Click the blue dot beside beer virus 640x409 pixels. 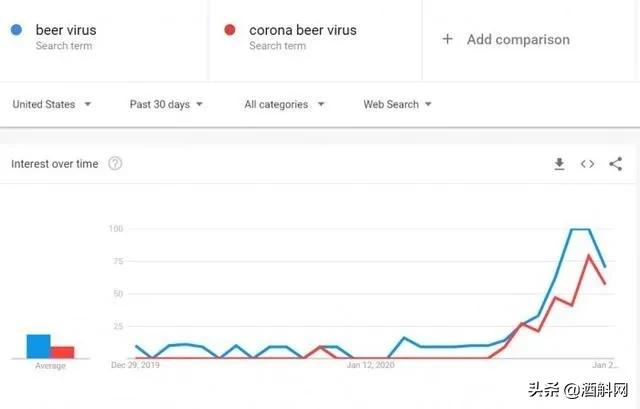tap(17, 30)
